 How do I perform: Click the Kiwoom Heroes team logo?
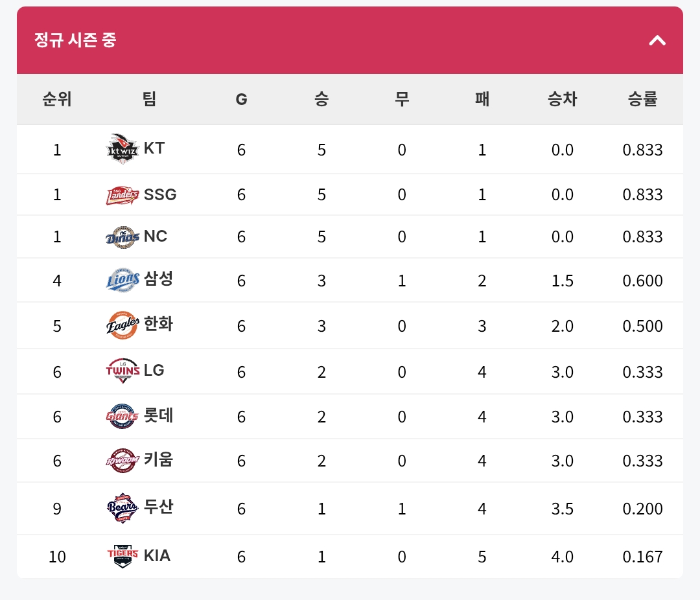click(122, 461)
